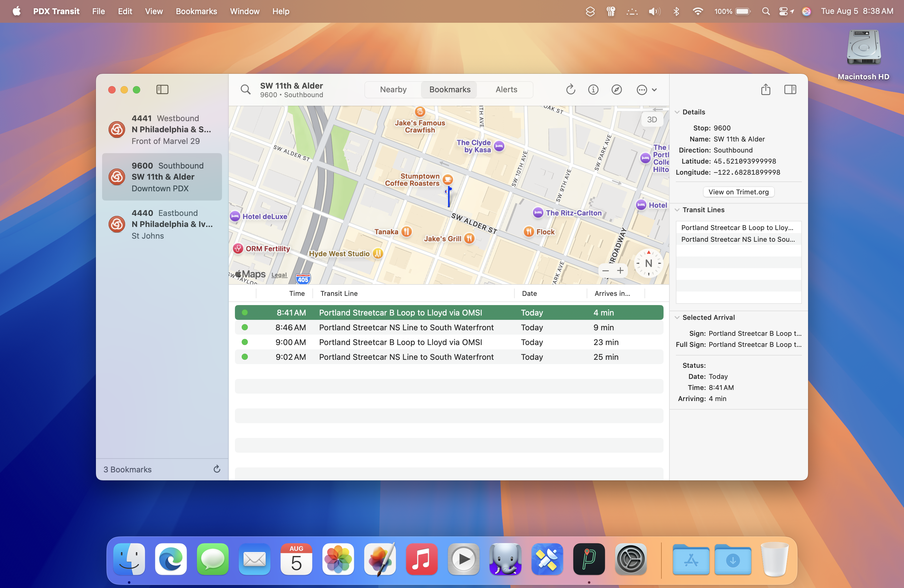904x588 pixels.
Task: Open the Help menu
Action: [x=281, y=11]
